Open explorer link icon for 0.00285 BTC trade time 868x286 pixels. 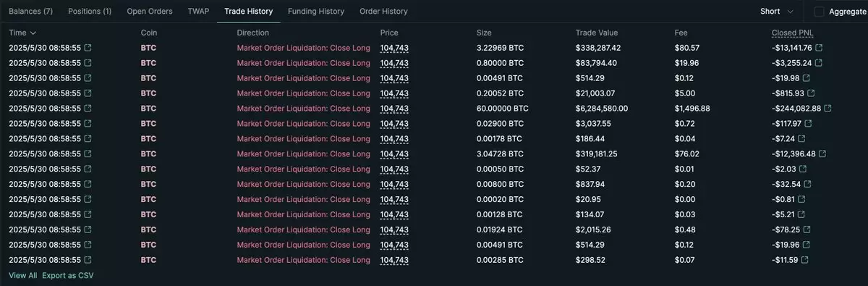coord(88,260)
